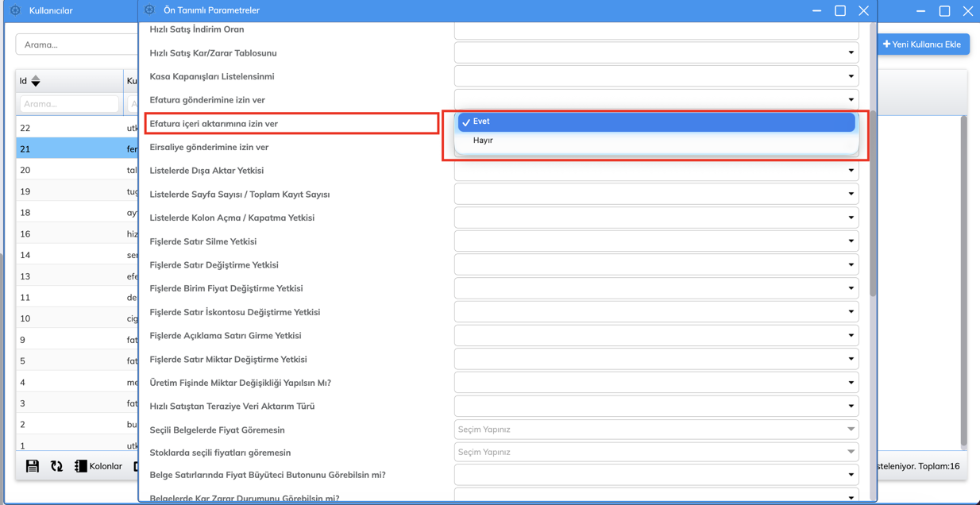Screen dimensions: 980x505
Task: Click the Yeni Kullanıcı Ekle button
Action: click(x=921, y=44)
